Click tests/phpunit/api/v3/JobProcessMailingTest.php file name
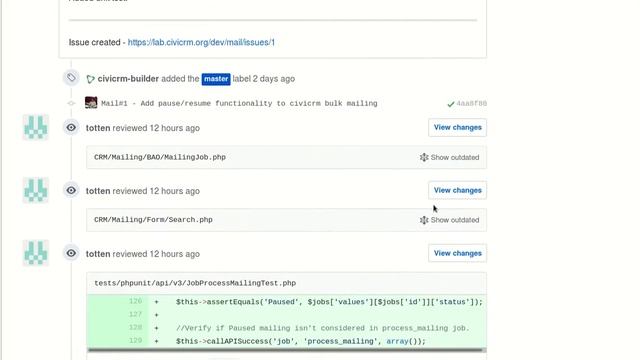The image size is (640, 360). click(195, 283)
